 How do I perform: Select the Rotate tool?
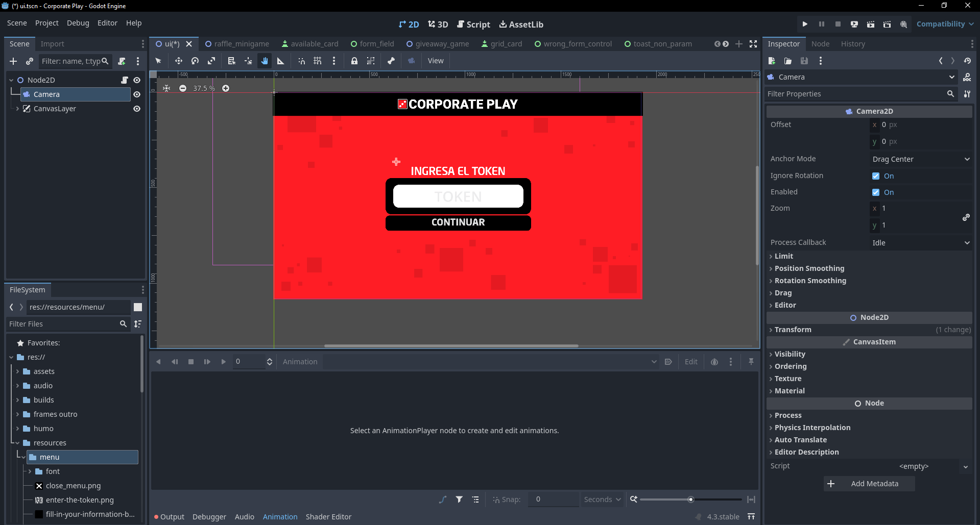[195, 61]
